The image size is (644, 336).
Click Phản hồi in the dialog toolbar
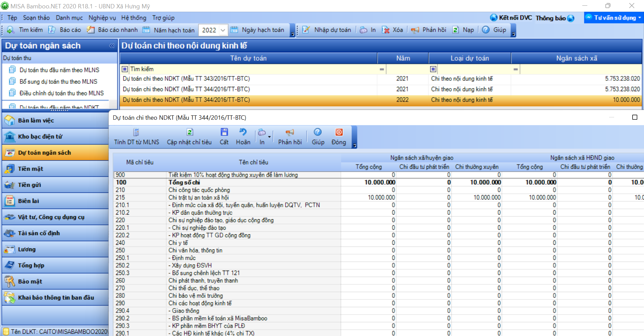point(290,137)
